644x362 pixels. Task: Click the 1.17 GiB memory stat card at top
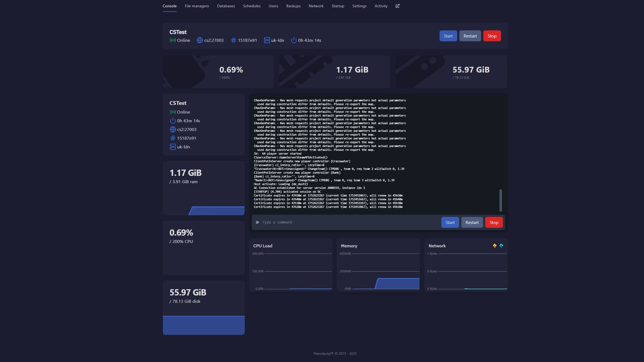coord(335,72)
